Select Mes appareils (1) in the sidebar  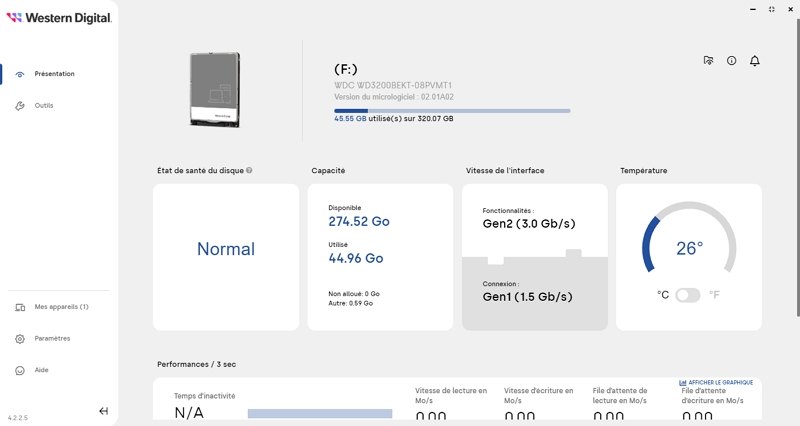coord(61,307)
